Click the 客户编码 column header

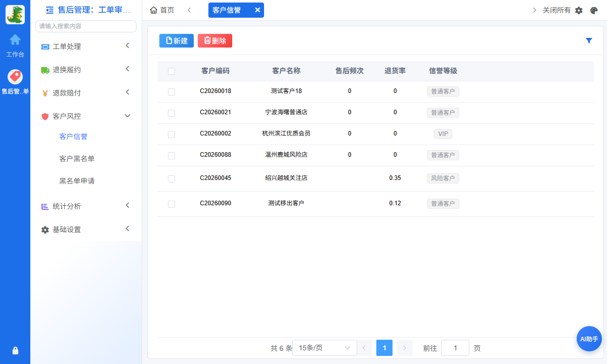point(215,71)
